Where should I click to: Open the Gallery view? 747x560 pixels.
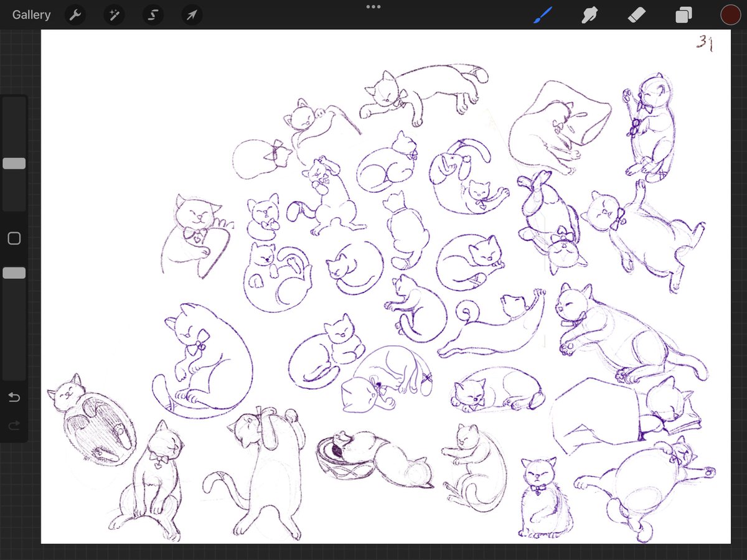pyautogui.click(x=31, y=15)
